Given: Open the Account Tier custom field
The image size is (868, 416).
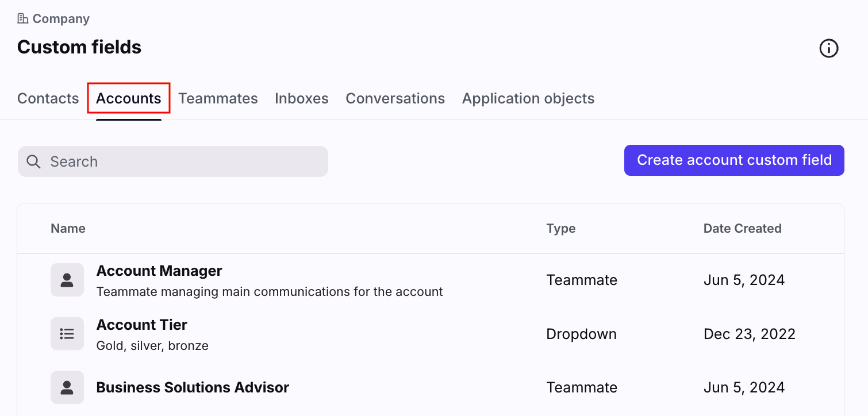Looking at the screenshot, I should click(142, 325).
